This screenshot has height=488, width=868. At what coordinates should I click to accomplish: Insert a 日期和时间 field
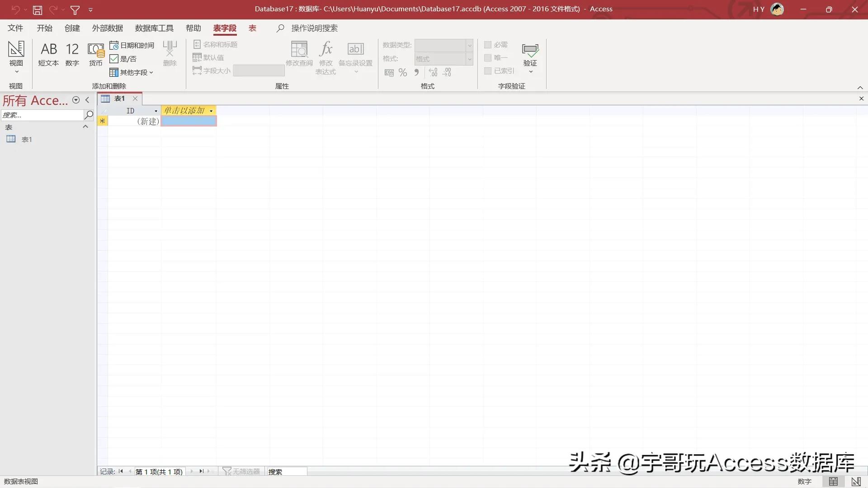[x=132, y=45]
